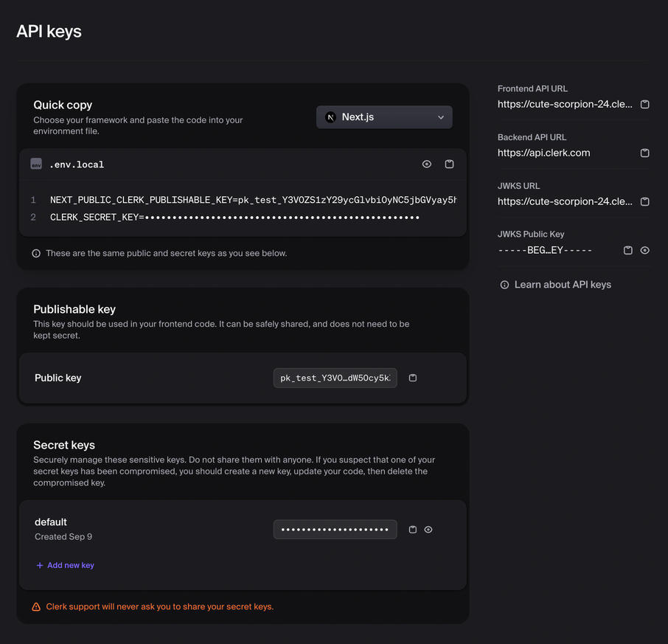Copy the .env.local snippet to clipboard
The image size is (668, 644).
[449, 164]
